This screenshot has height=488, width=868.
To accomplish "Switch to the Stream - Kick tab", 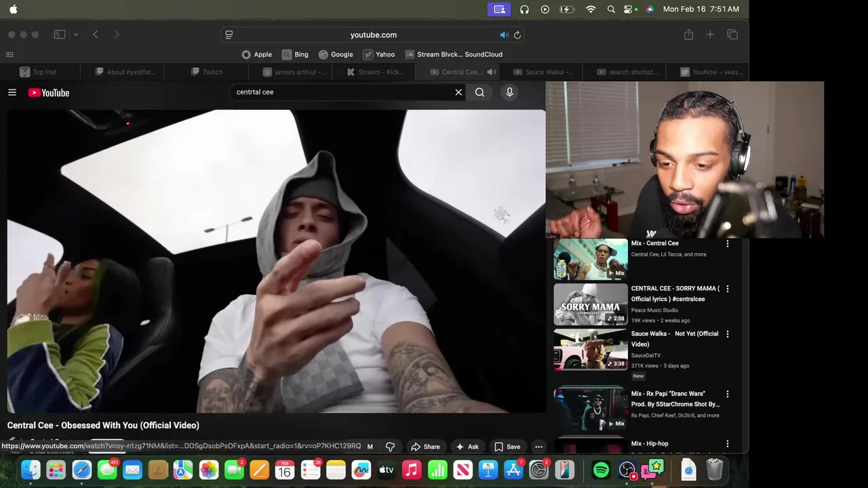I will click(x=375, y=72).
